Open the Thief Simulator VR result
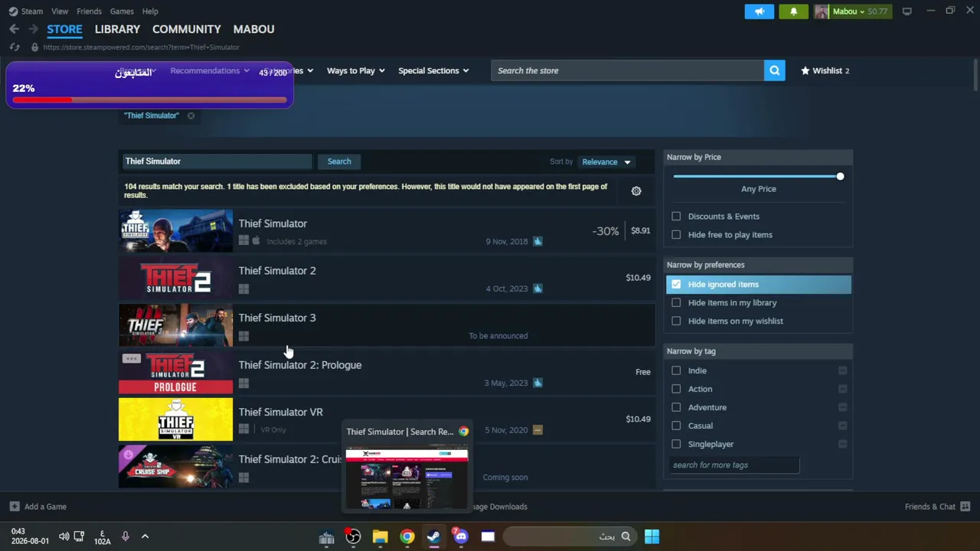980x551 pixels. pyautogui.click(x=387, y=419)
